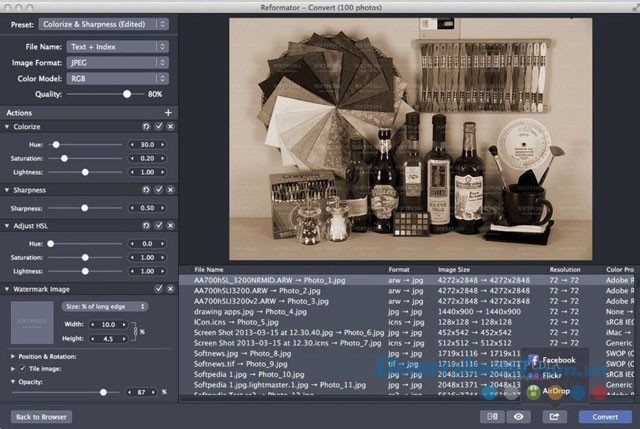Click Back to Browser button
Screen dimensions: 640x429
41,416
